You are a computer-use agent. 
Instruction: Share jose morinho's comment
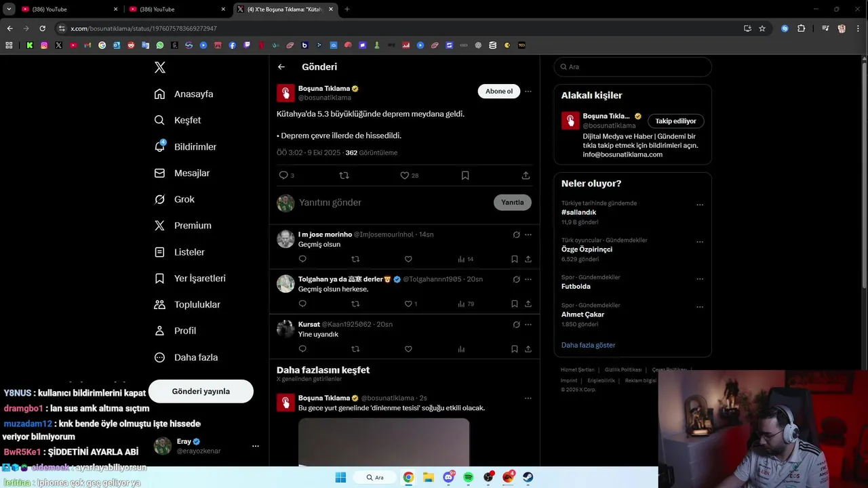tap(528, 259)
